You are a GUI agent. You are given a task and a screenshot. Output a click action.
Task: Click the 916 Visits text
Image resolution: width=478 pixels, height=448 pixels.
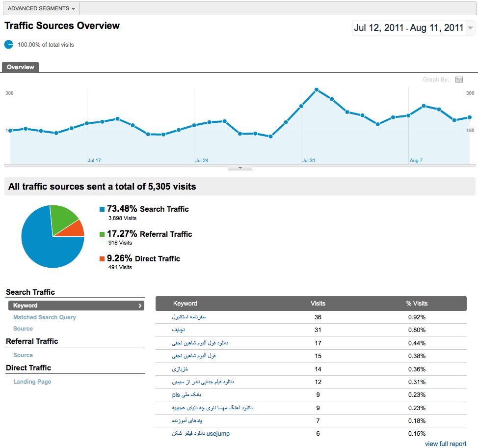click(x=120, y=243)
